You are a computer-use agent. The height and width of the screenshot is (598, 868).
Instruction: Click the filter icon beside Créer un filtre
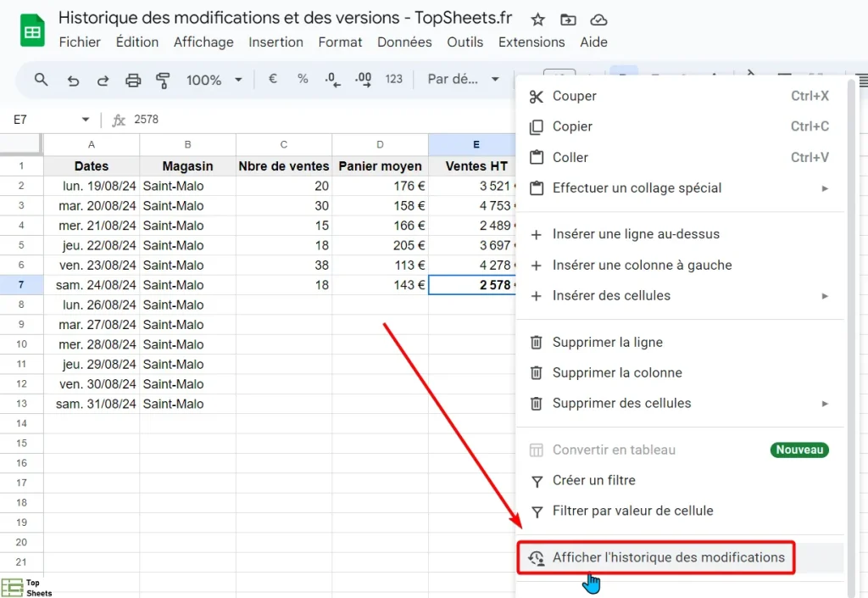click(537, 482)
